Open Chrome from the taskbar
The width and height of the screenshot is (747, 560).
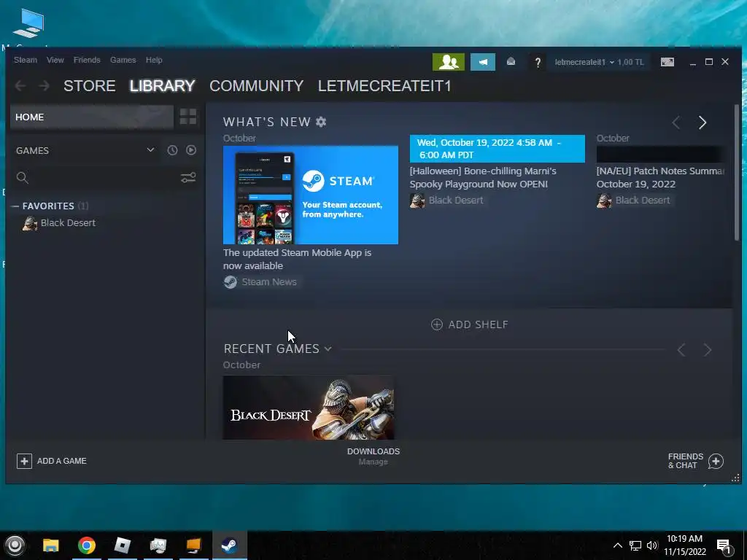pyautogui.click(x=87, y=545)
